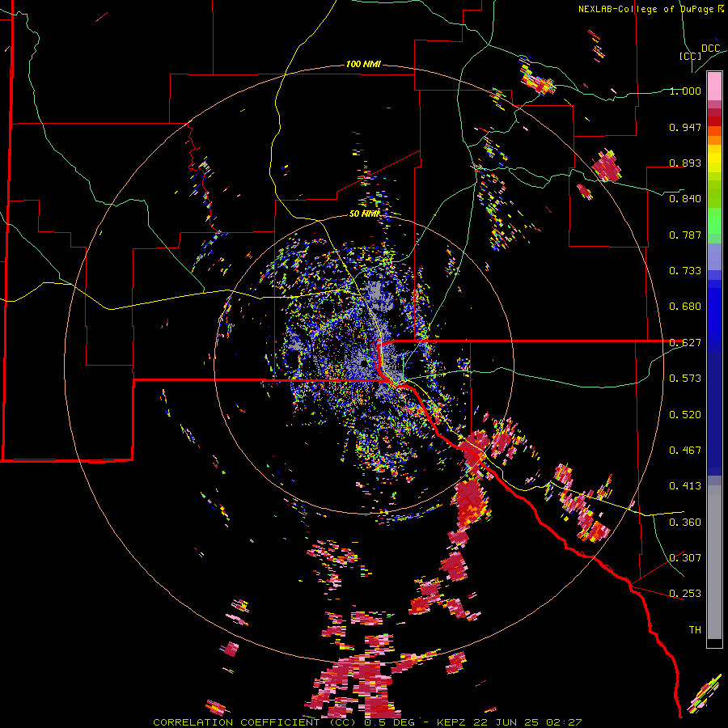
Task: Click the radar site center dot
Action: tap(363, 363)
